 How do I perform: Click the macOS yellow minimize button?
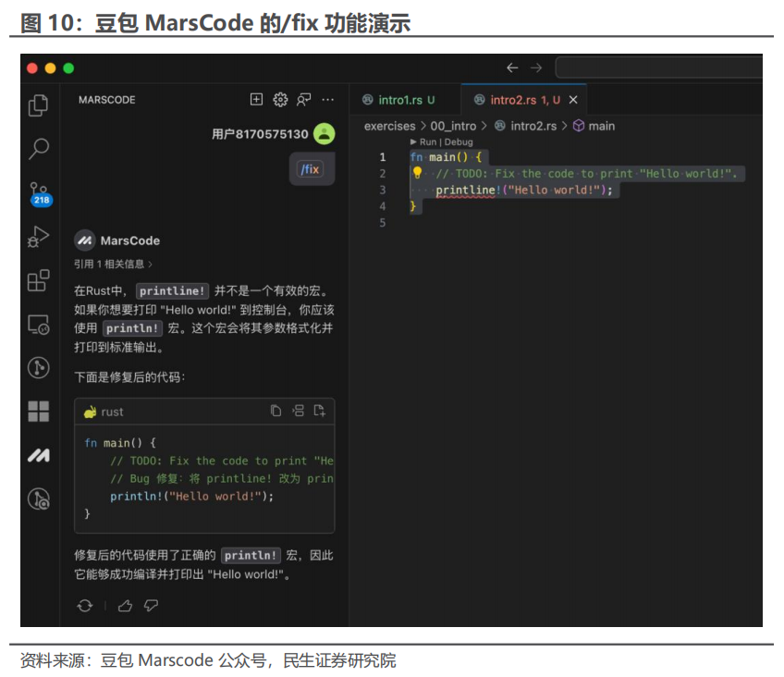pyautogui.click(x=51, y=68)
